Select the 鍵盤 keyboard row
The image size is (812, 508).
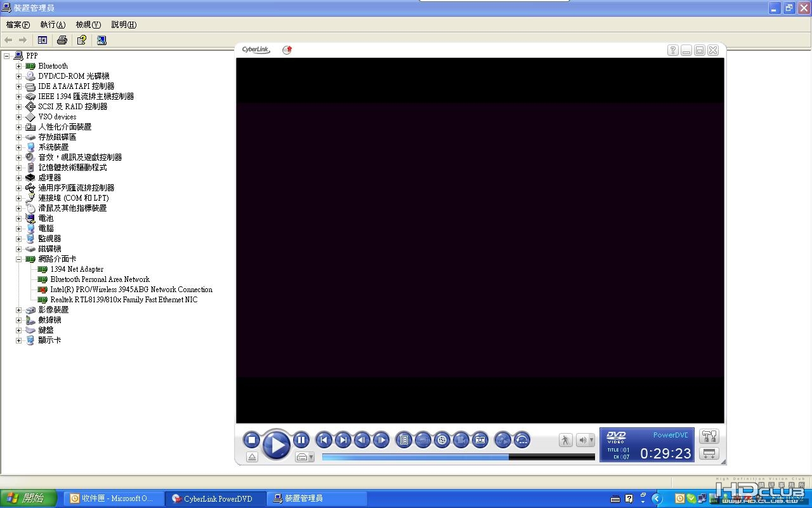click(x=46, y=330)
